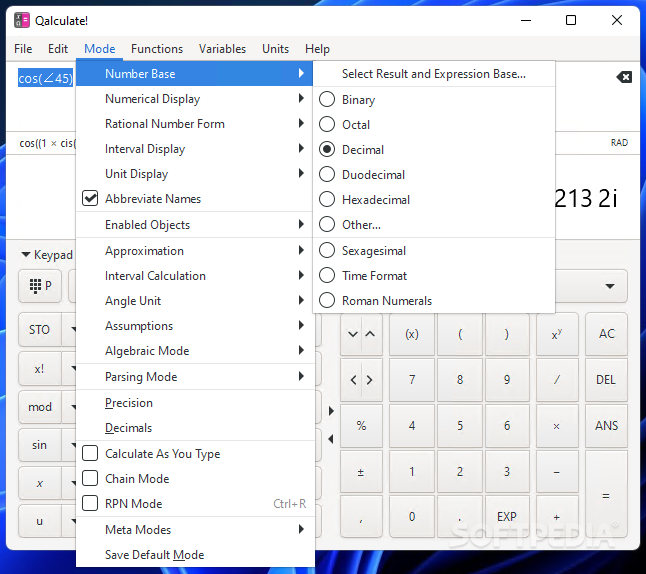Click the plus-minus ± keypad button
This screenshot has width=646, height=574.
pyautogui.click(x=361, y=472)
